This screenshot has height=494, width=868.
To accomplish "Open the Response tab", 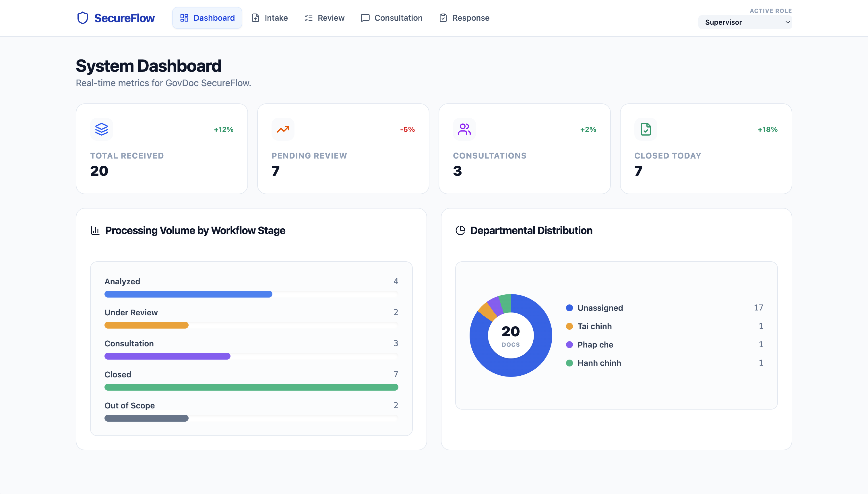I will pyautogui.click(x=464, y=18).
